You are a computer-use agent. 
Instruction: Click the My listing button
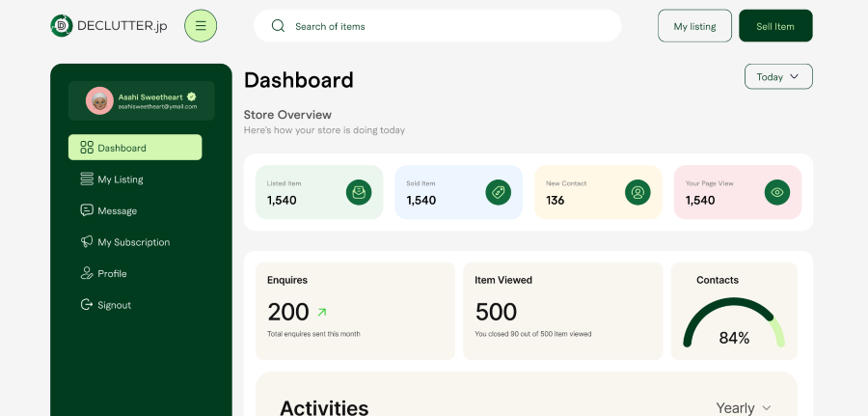pyautogui.click(x=694, y=25)
